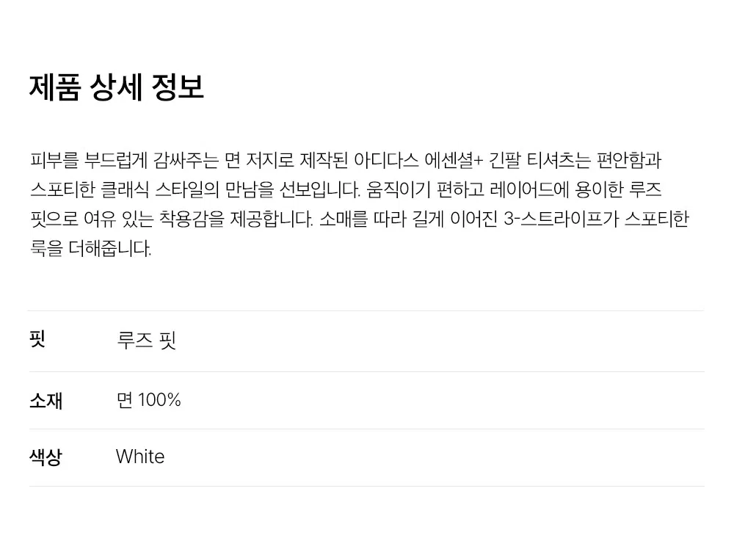Viewport: 734px width, 560px height.
Task: Select the 핏 row label
Action: (37, 338)
